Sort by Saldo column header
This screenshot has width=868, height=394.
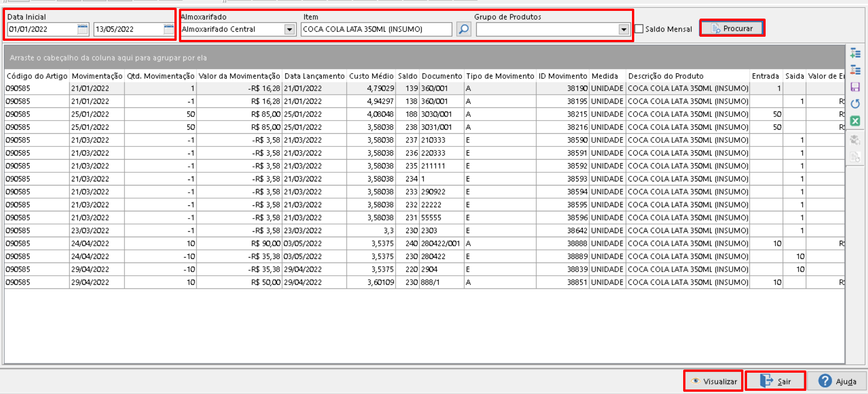pos(407,76)
